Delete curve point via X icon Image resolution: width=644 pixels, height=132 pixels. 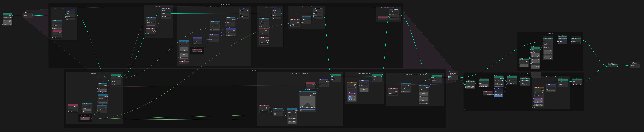pos(314,108)
